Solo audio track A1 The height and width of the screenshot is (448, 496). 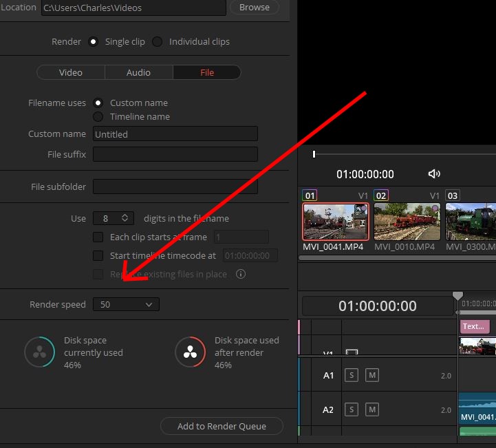(352, 375)
